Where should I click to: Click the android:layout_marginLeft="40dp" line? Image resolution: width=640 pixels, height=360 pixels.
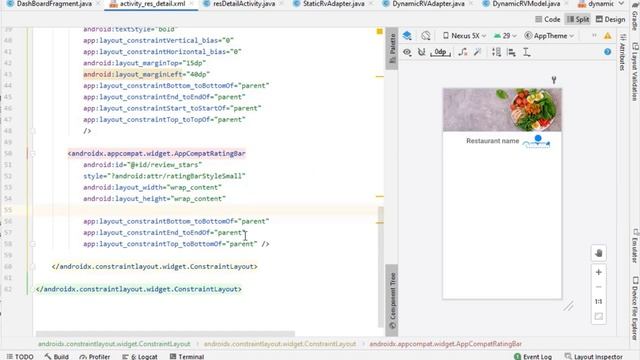pos(146,74)
